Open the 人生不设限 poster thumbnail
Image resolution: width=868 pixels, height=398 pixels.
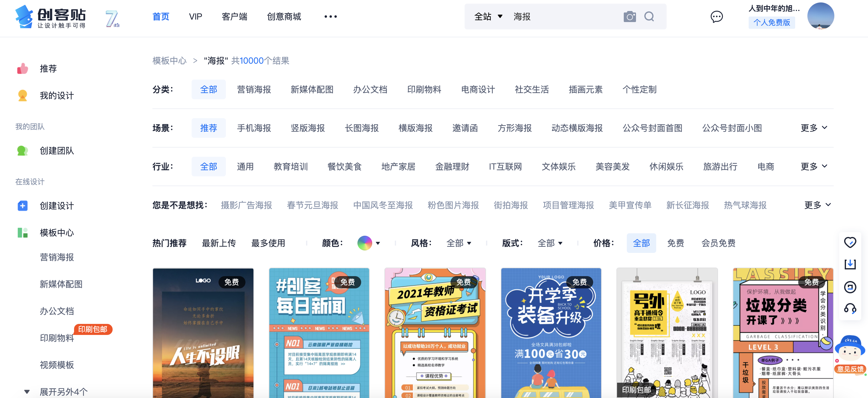(203, 333)
